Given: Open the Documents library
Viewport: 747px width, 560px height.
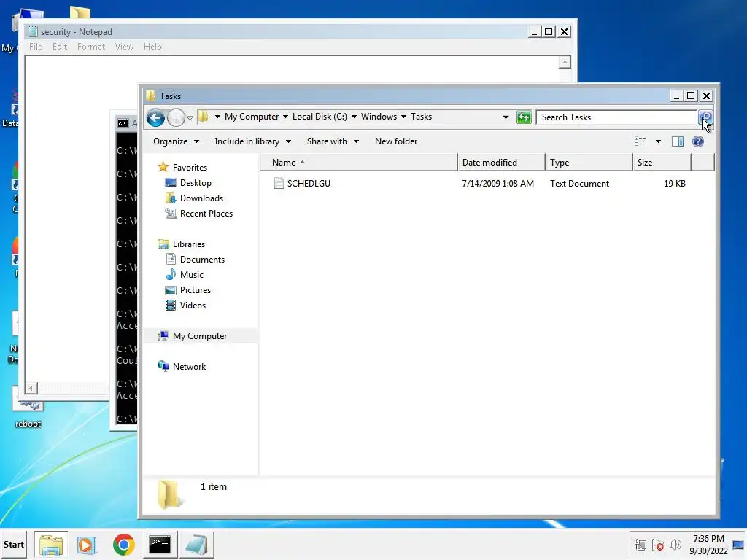Looking at the screenshot, I should (202, 259).
